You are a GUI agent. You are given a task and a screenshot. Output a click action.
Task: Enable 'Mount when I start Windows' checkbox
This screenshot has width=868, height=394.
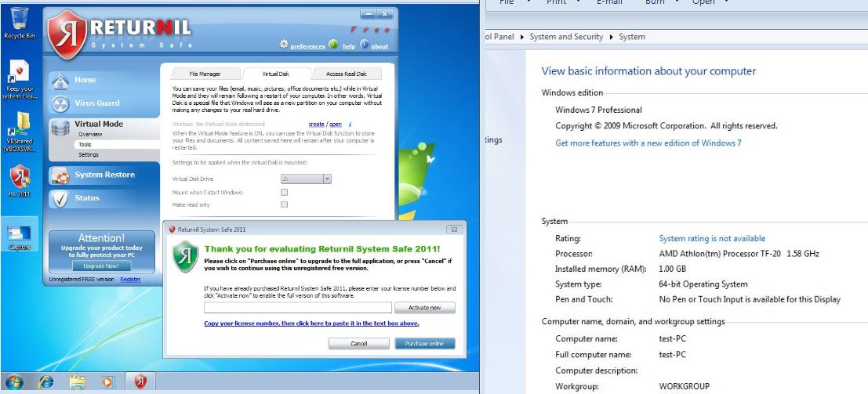pos(284,193)
